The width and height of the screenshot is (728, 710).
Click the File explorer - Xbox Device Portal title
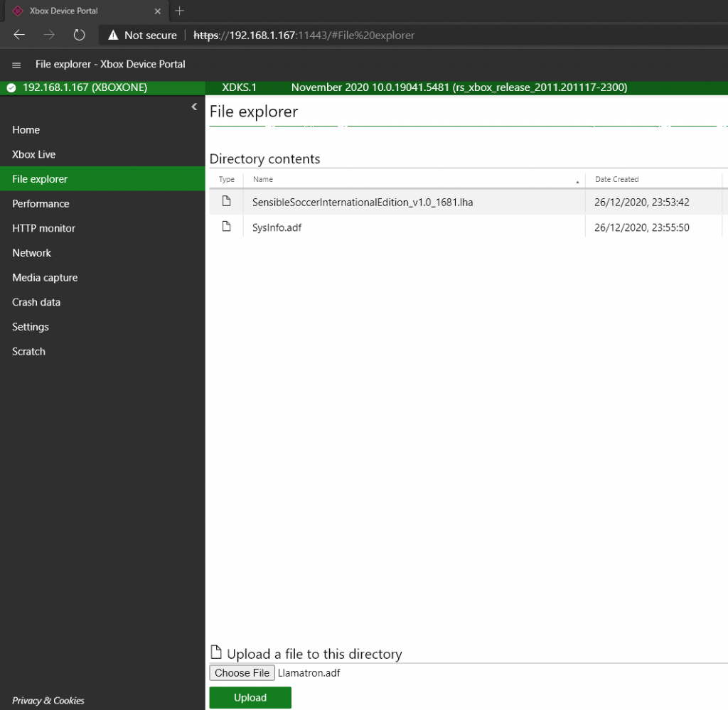click(x=110, y=64)
